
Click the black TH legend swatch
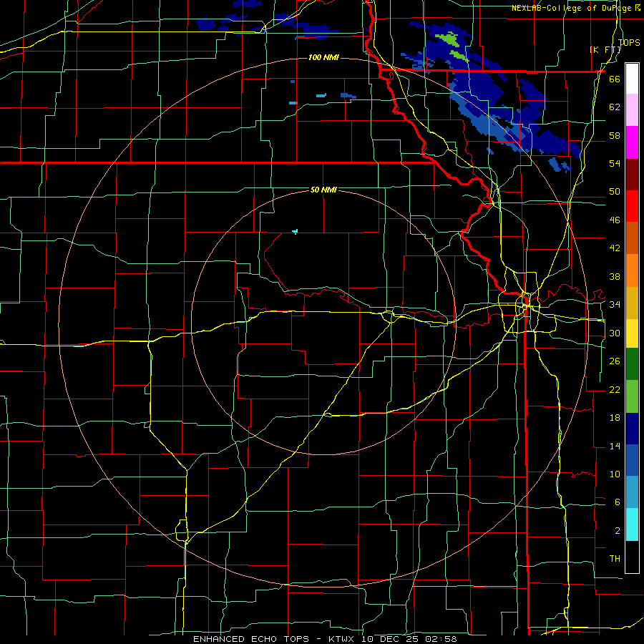point(632,557)
